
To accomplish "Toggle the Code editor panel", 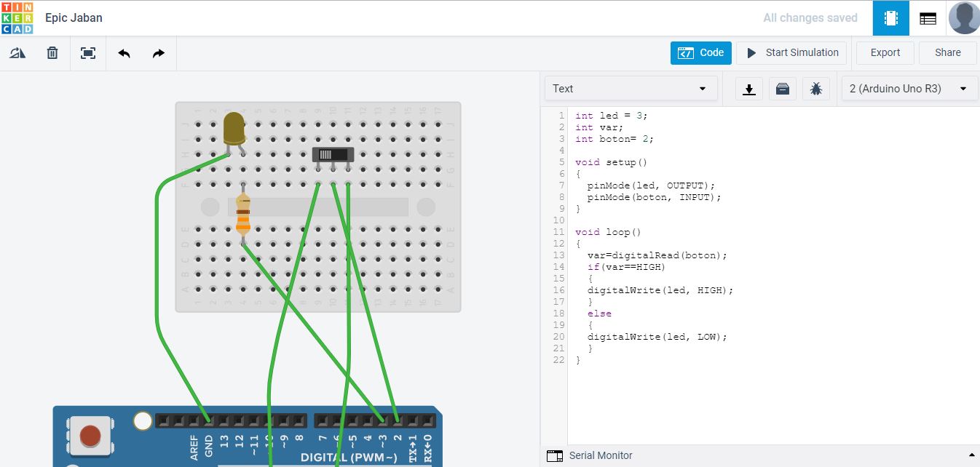I will pos(700,52).
